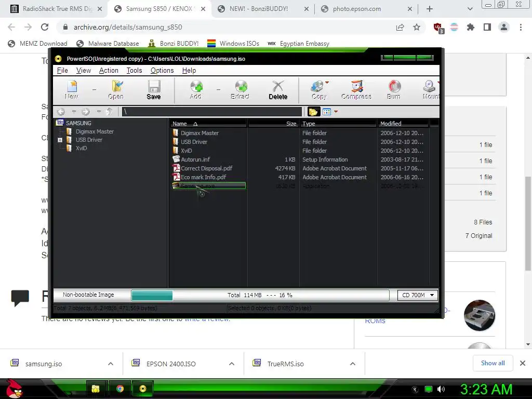Screen dimensions: 532x399
Task: Open back history dropdown arrow
Action: click(74, 112)
